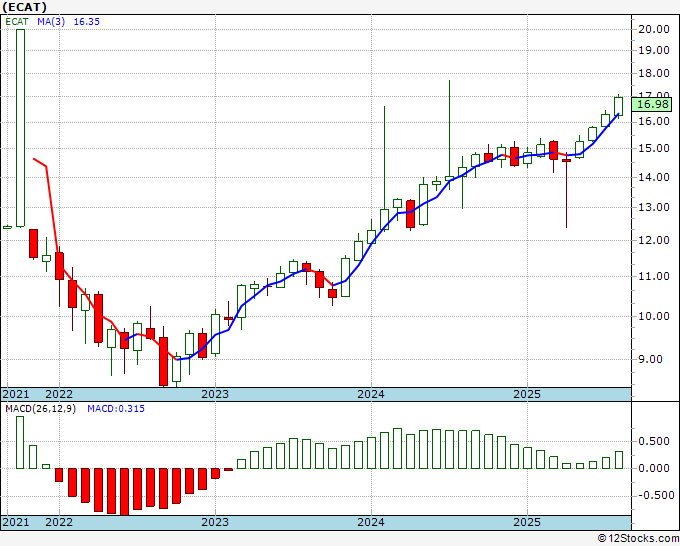
Task: Click the MACD(26,12,9) indicator label
Action: pos(40,409)
